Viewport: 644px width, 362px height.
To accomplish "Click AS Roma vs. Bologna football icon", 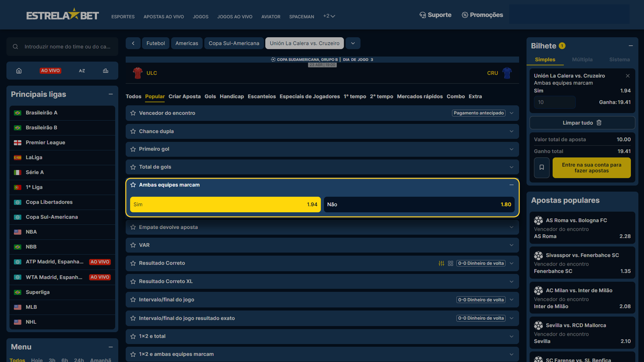I will click(538, 220).
